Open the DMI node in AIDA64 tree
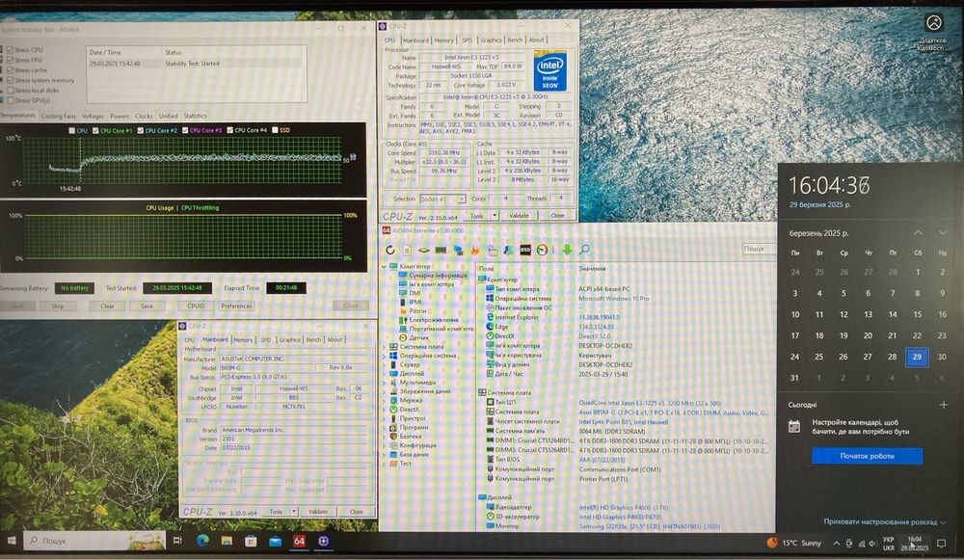964x560 pixels. [x=415, y=293]
